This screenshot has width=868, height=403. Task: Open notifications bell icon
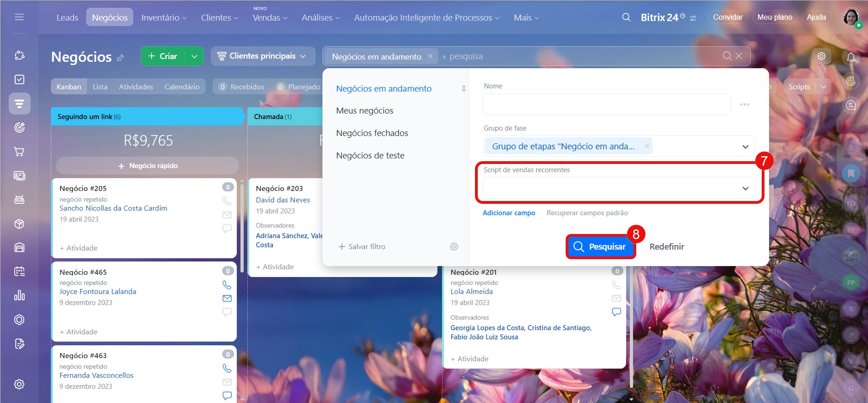coord(851,57)
